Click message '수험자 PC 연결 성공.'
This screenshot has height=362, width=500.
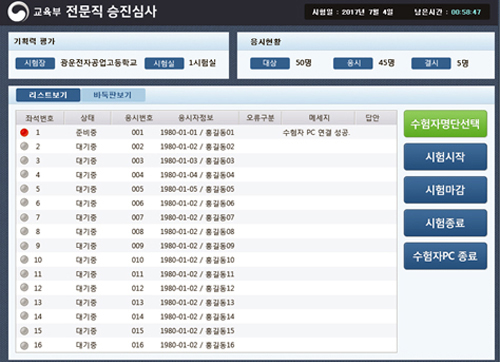316,133
